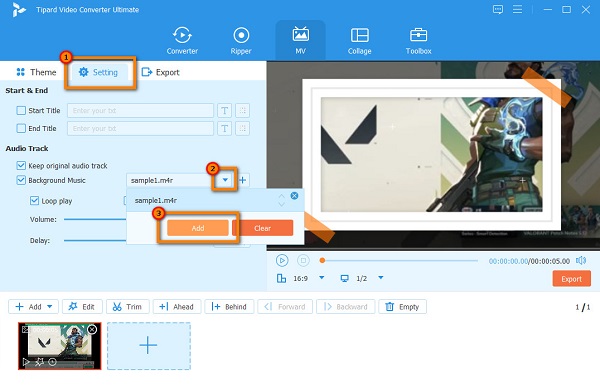600x388 pixels.
Task: Open the Export tab
Action: coord(160,72)
